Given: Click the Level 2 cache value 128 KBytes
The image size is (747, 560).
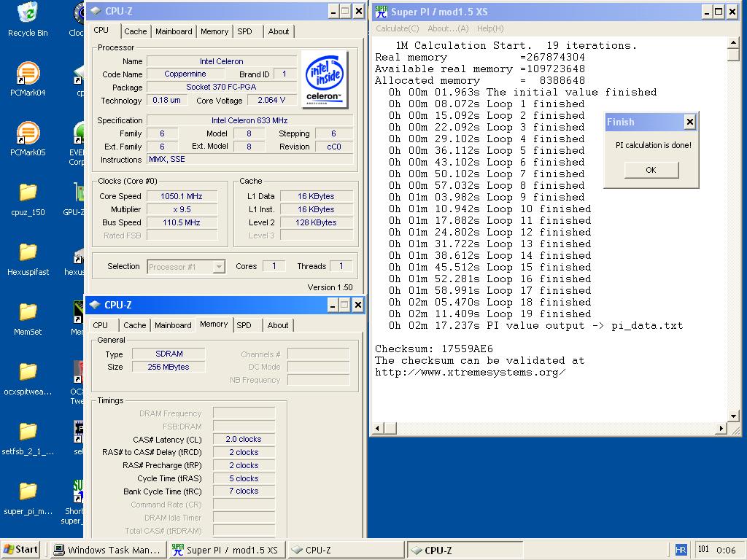Looking at the screenshot, I should 317,222.
